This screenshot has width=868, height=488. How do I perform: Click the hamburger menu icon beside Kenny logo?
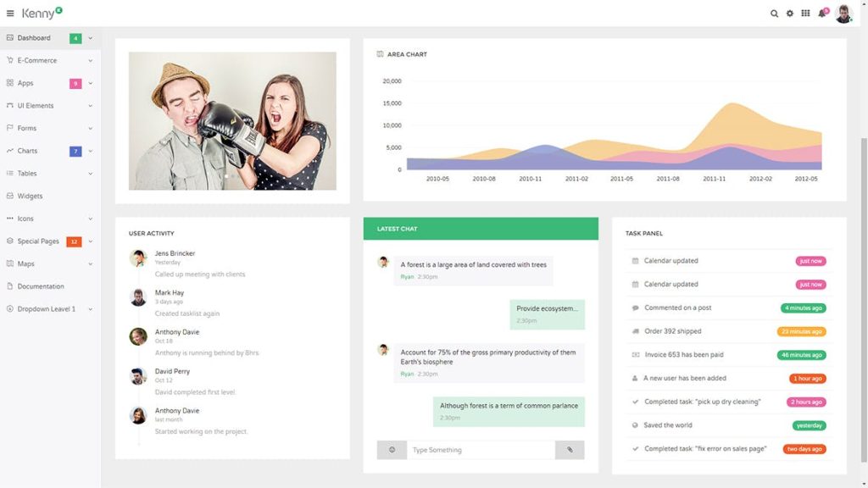click(10, 14)
